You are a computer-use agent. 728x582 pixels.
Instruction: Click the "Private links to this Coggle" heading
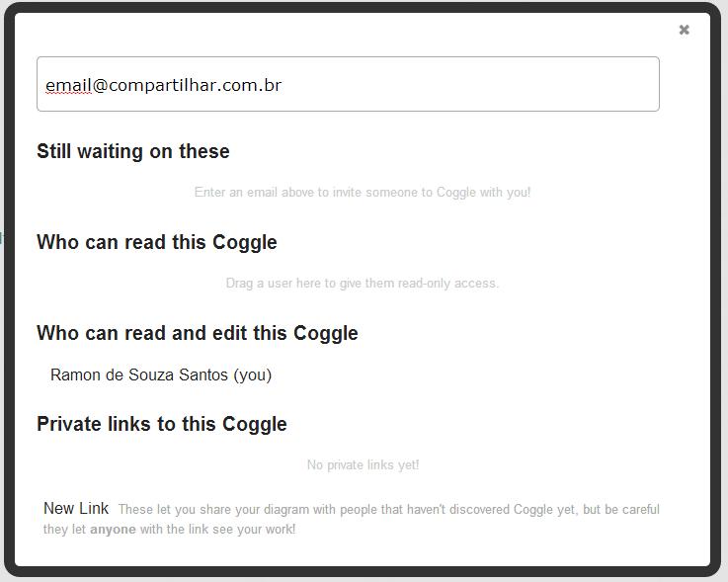(x=162, y=424)
